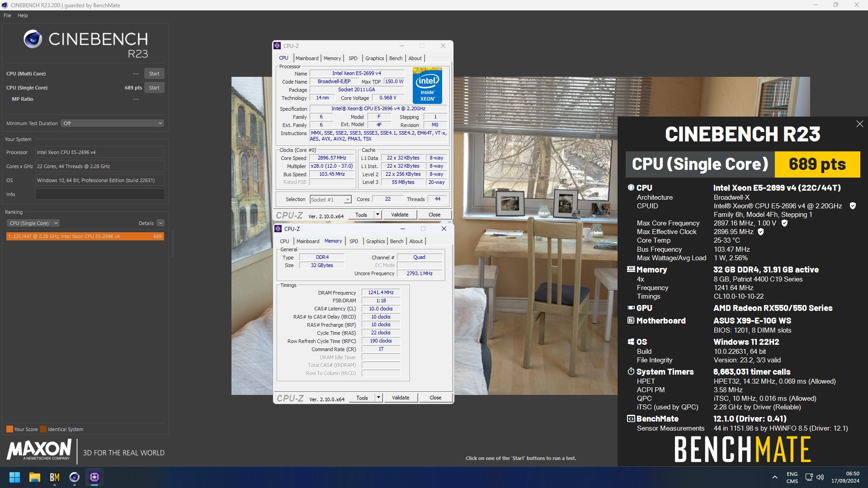This screenshot has height=488, width=868.
Task: Show hidden system tray icons
Action: pyautogui.click(x=775, y=477)
